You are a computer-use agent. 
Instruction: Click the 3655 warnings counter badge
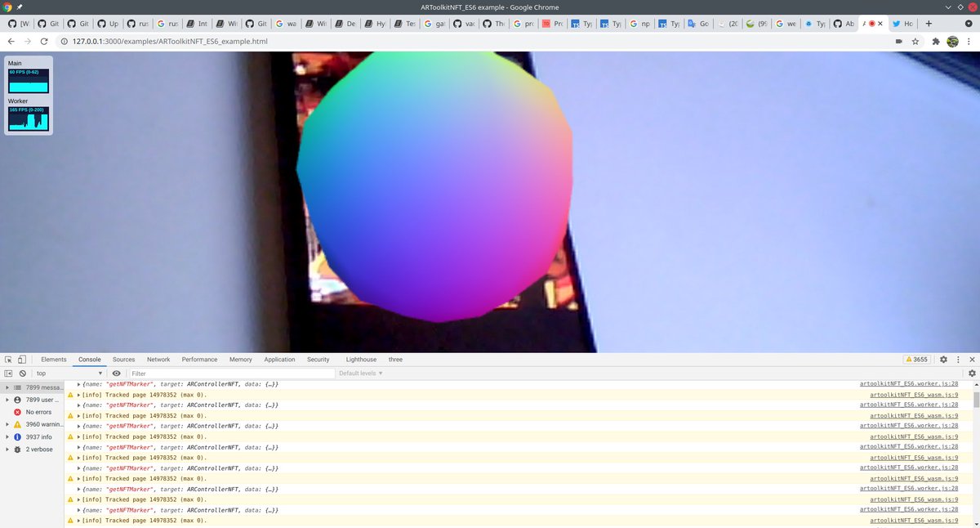(917, 359)
